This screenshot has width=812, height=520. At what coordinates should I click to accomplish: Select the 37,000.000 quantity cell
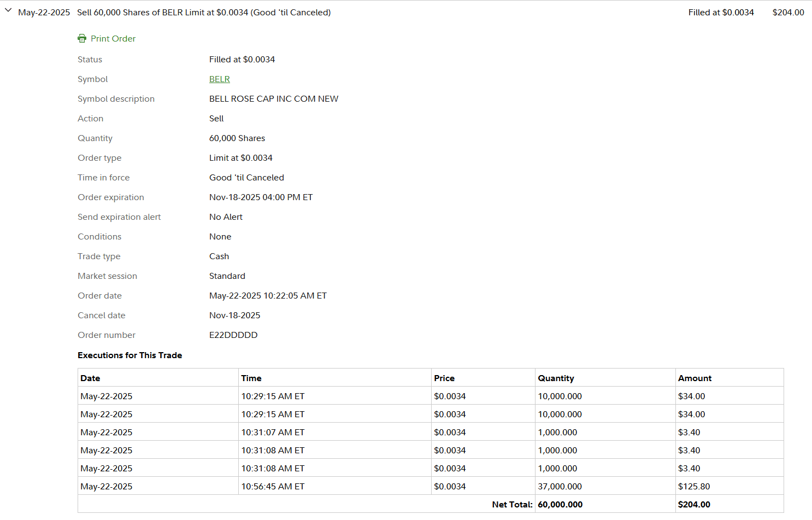tap(560, 487)
